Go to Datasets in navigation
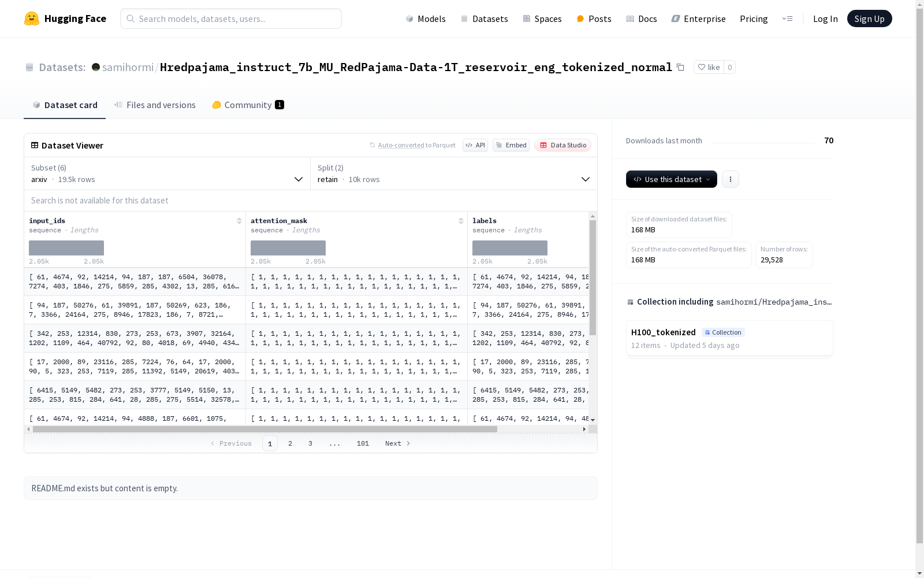Viewport: 924px width, 578px height. click(x=484, y=18)
